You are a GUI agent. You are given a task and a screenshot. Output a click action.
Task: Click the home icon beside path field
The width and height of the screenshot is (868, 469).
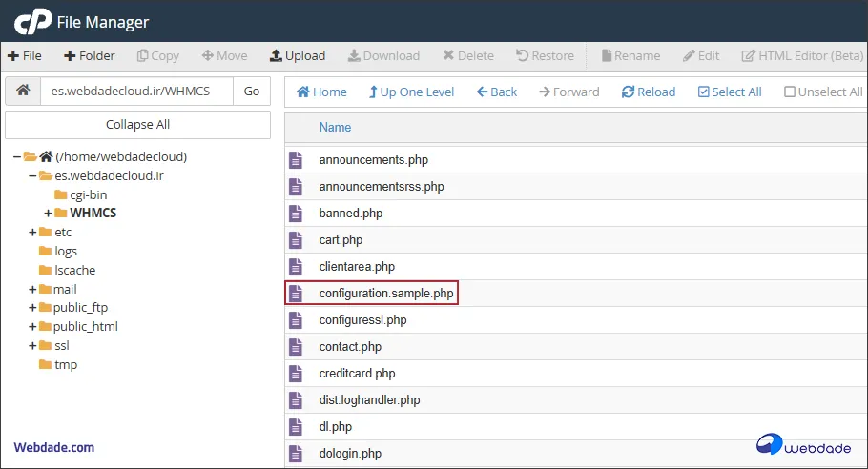click(x=23, y=92)
